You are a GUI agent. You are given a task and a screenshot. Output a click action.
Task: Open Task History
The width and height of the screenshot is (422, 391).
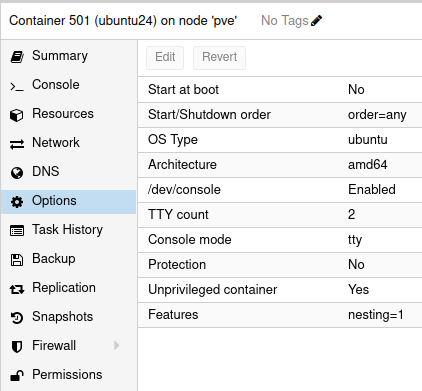tap(69, 230)
